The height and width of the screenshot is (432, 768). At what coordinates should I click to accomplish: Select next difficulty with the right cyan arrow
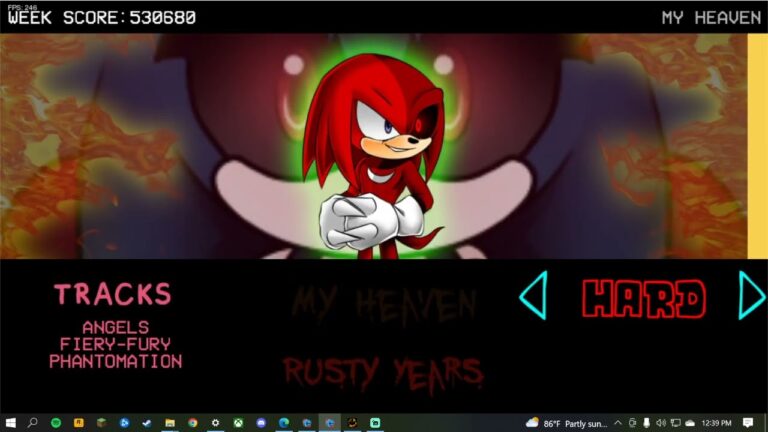click(x=751, y=295)
